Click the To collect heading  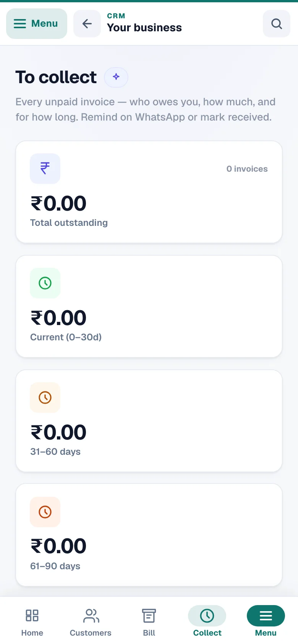tap(56, 77)
